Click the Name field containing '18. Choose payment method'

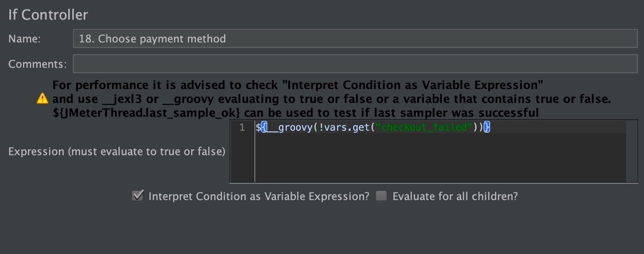355,39
